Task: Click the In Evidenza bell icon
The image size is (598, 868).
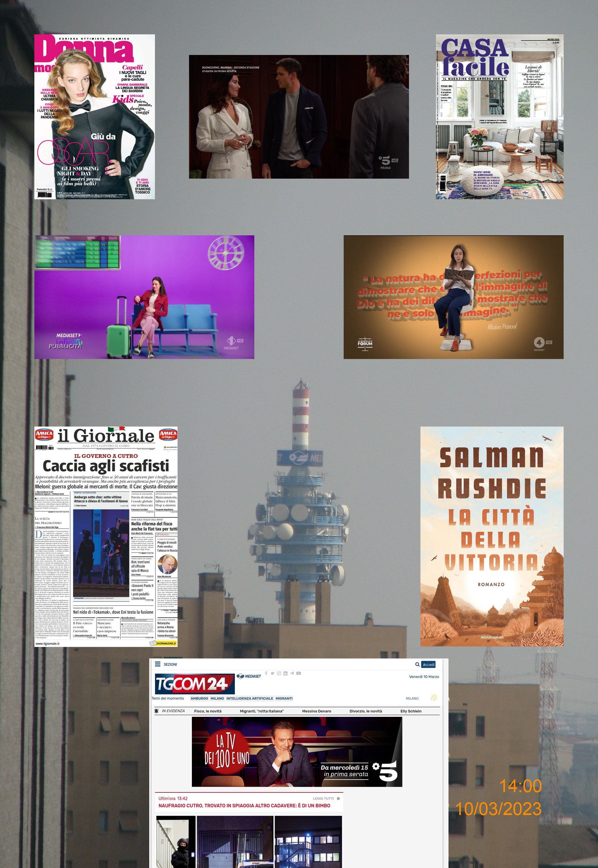Action: [x=157, y=711]
